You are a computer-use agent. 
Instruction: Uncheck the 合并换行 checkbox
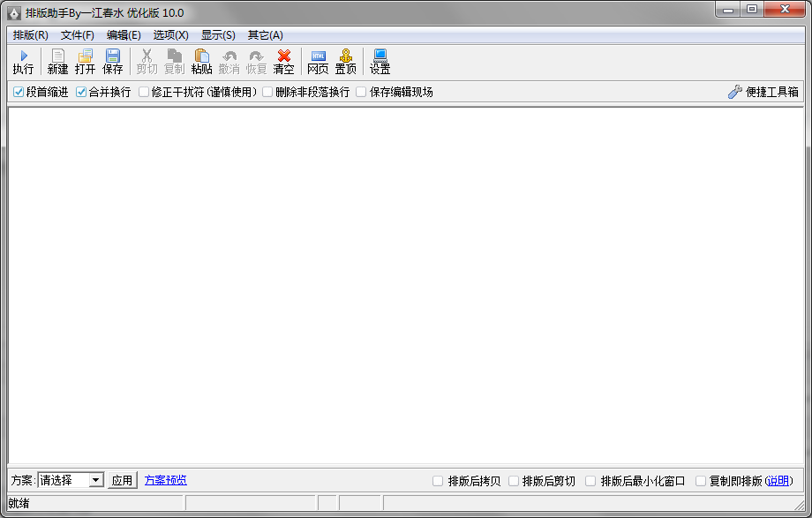coord(81,92)
